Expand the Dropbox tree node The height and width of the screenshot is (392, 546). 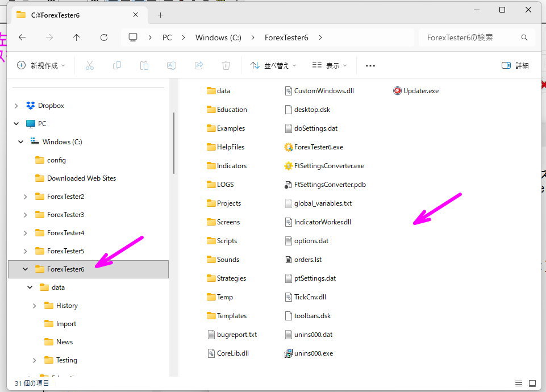[x=16, y=106]
